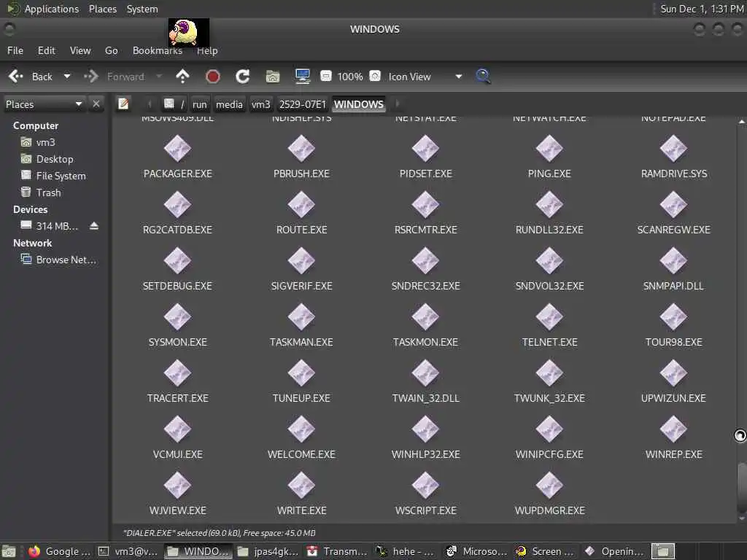Image resolution: width=747 pixels, height=560 pixels.
Task: Select the WSCRIPT.EXE file icon
Action: (425, 485)
